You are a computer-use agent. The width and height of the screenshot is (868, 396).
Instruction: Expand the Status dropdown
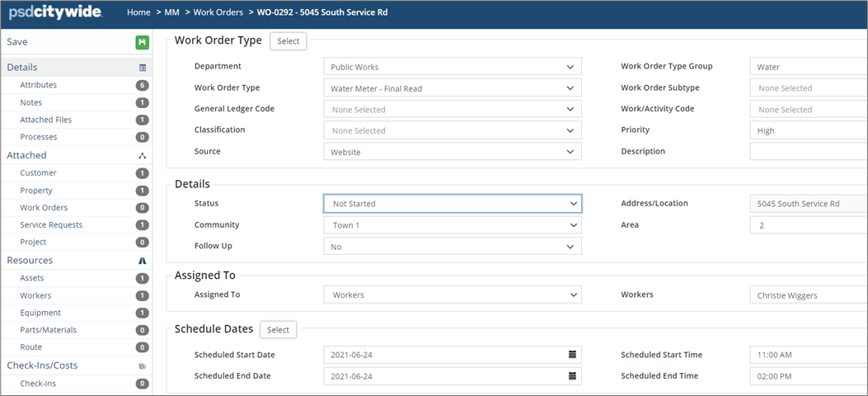(452, 203)
